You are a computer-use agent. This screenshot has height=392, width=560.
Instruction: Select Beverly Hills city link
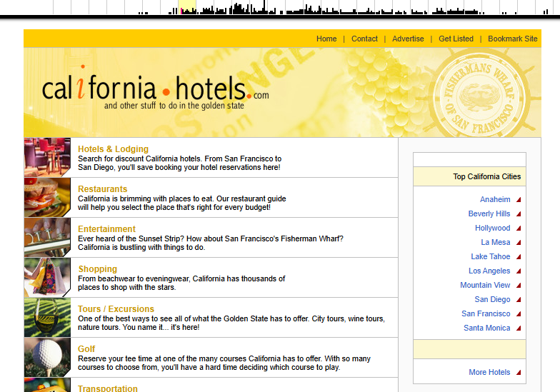[489, 213]
